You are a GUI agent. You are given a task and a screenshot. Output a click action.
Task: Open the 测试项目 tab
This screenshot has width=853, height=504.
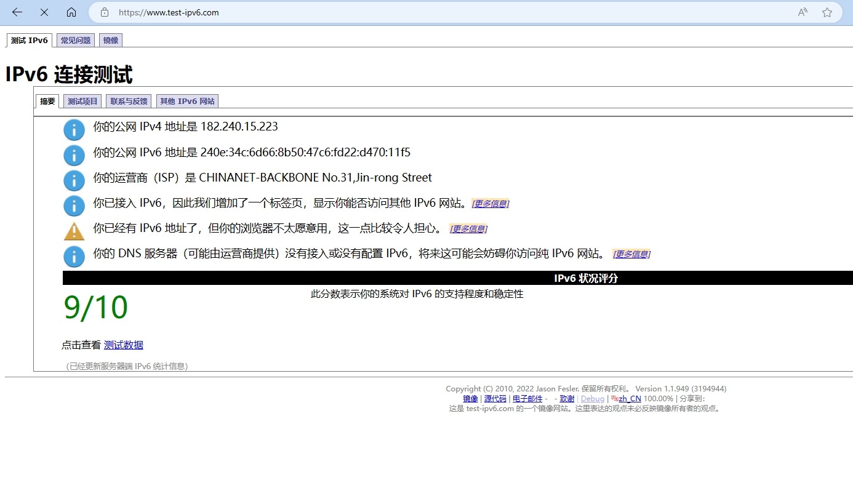pyautogui.click(x=82, y=100)
